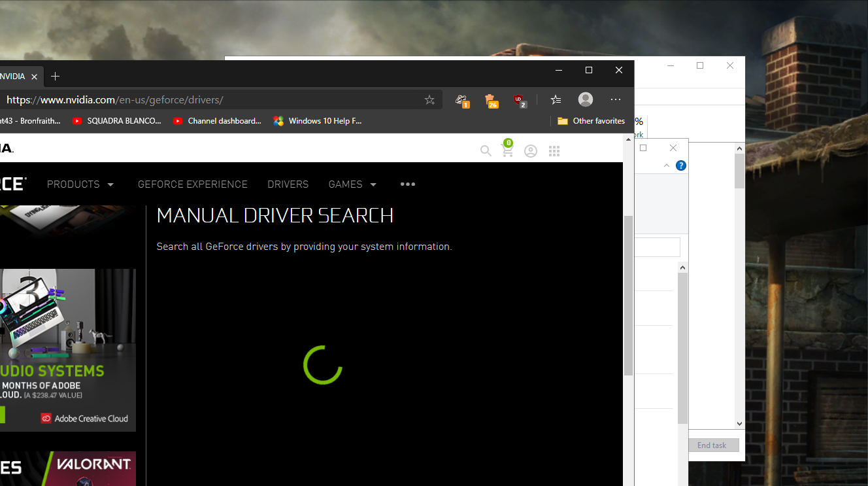This screenshot has width=868, height=486.
Task: Show more navigation items via ellipsis
Action: pyautogui.click(x=408, y=184)
